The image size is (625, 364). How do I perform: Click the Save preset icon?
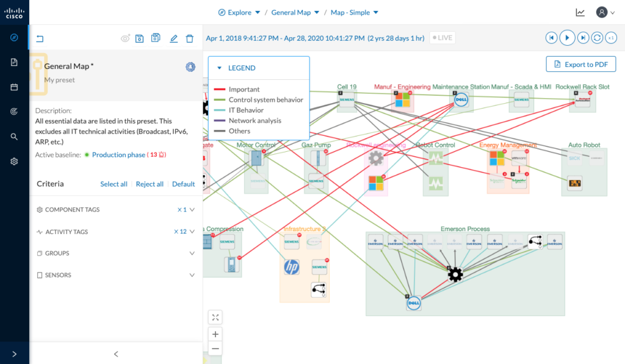click(139, 38)
